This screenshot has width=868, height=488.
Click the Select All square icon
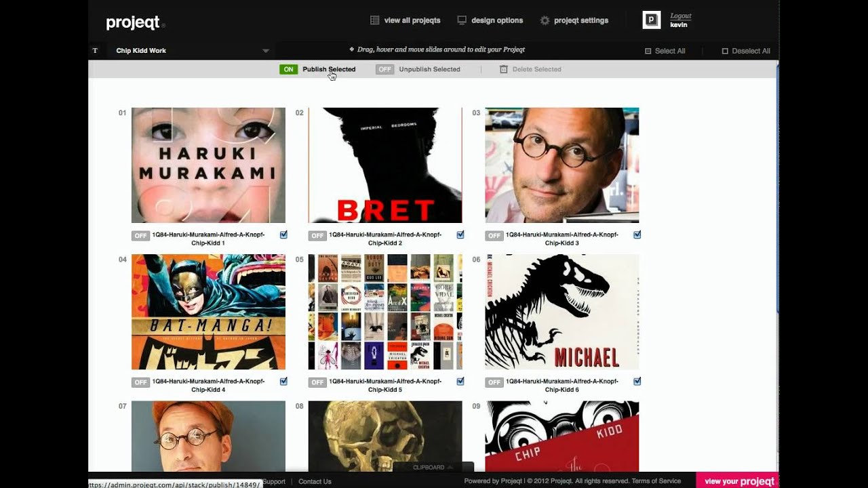648,51
